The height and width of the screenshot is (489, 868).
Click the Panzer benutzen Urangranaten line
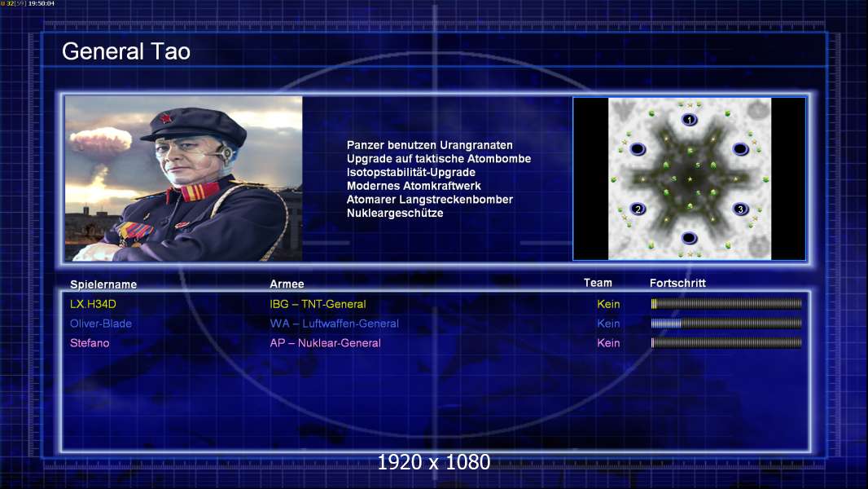click(x=430, y=145)
